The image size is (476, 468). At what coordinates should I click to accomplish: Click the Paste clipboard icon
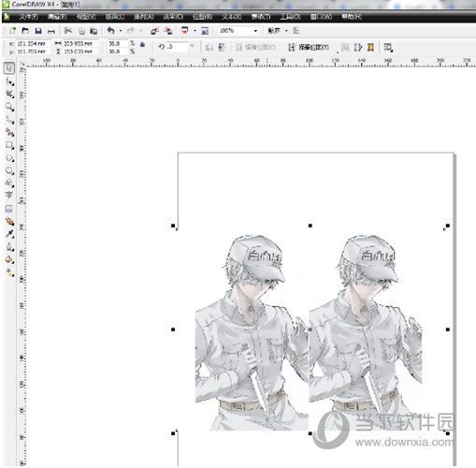(94, 31)
